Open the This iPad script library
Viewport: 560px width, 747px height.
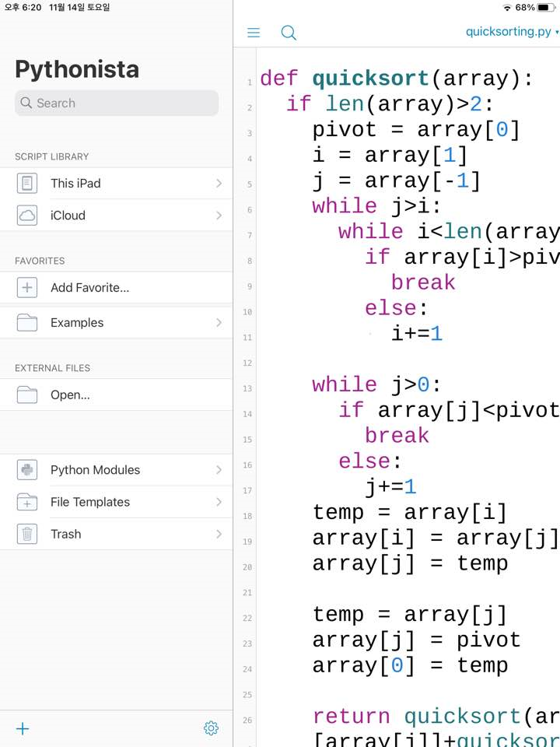(x=117, y=184)
